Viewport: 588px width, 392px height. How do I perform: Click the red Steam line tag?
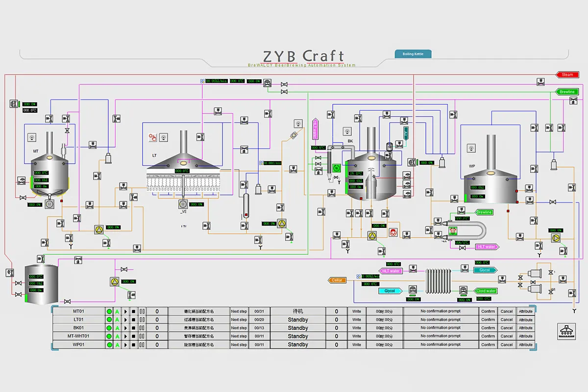tap(568, 74)
